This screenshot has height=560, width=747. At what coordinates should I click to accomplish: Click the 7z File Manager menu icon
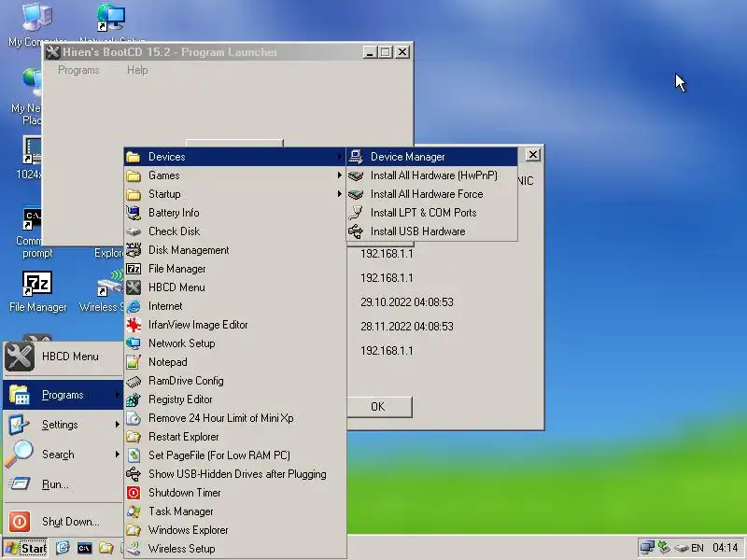(x=134, y=269)
